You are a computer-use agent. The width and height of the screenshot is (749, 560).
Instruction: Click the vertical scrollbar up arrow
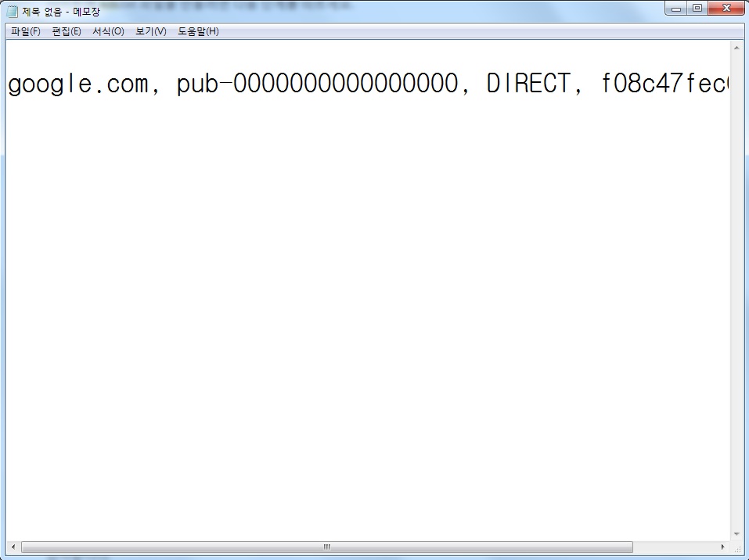click(736, 48)
